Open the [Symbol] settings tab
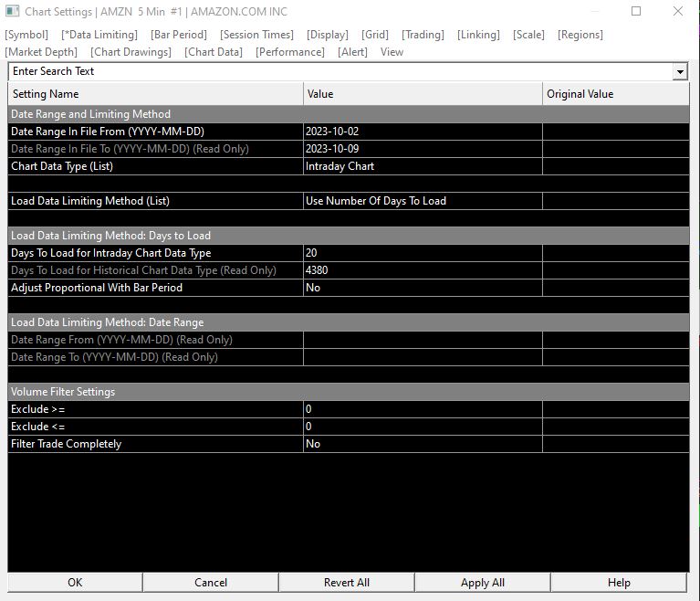 pyautogui.click(x=26, y=35)
